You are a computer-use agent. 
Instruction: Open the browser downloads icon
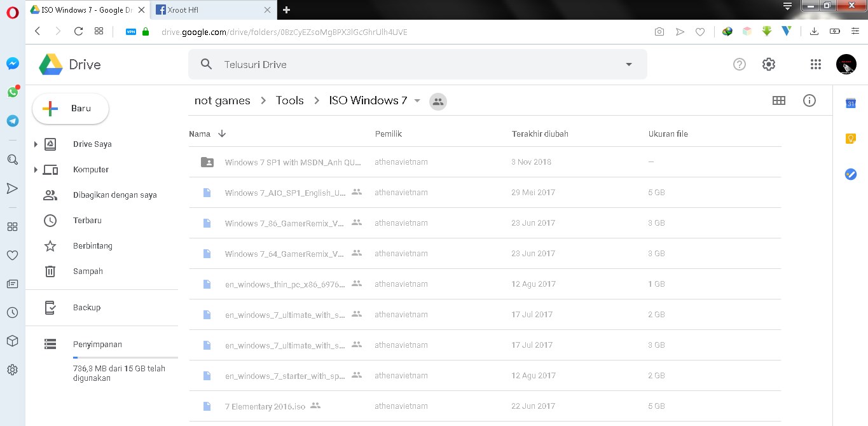tap(814, 31)
